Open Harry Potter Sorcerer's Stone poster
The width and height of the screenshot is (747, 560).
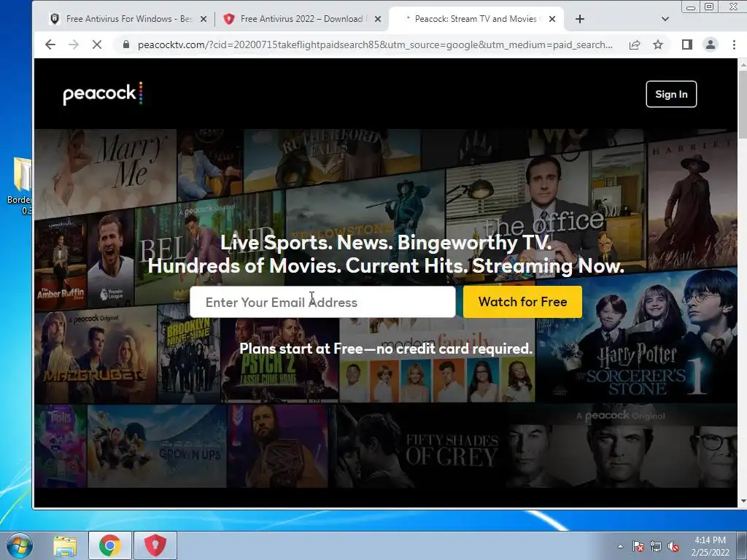pyautogui.click(x=637, y=337)
